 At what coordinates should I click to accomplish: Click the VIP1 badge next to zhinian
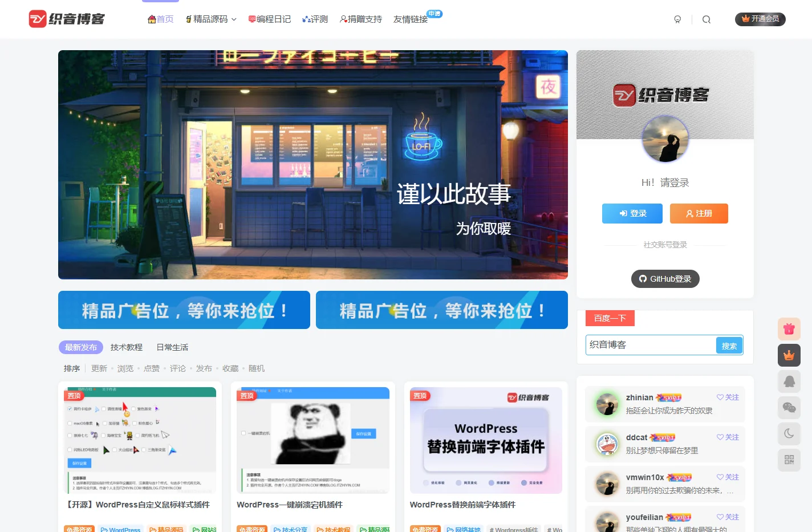pyautogui.click(x=669, y=397)
